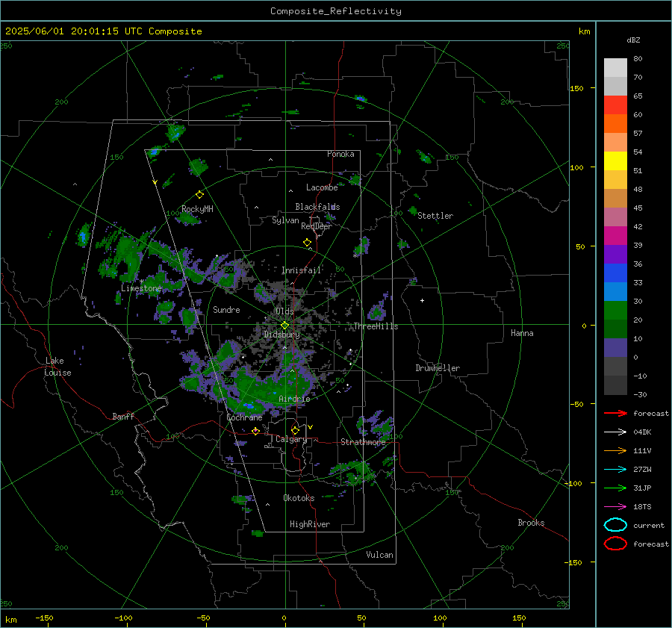
Task: Select the orange 111V arrow icon
Action: 615,450
